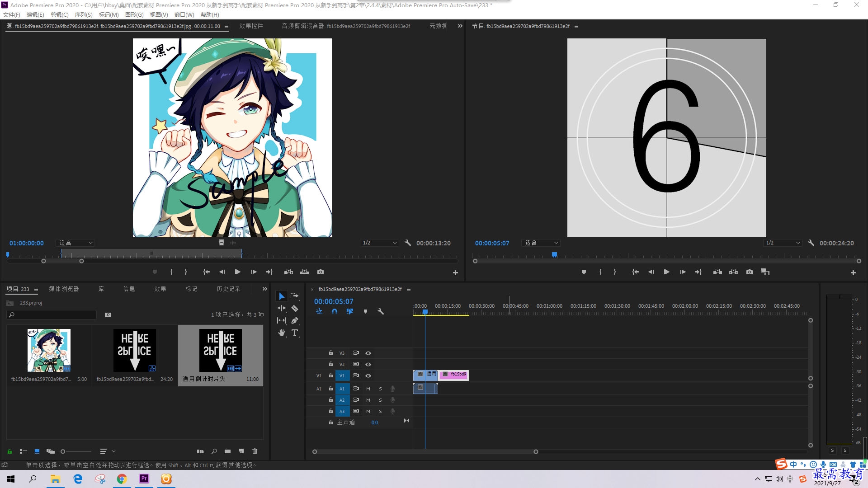The height and width of the screenshot is (488, 868).
Task: Open Source monitor settings wrench
Action: coord(408,243)
